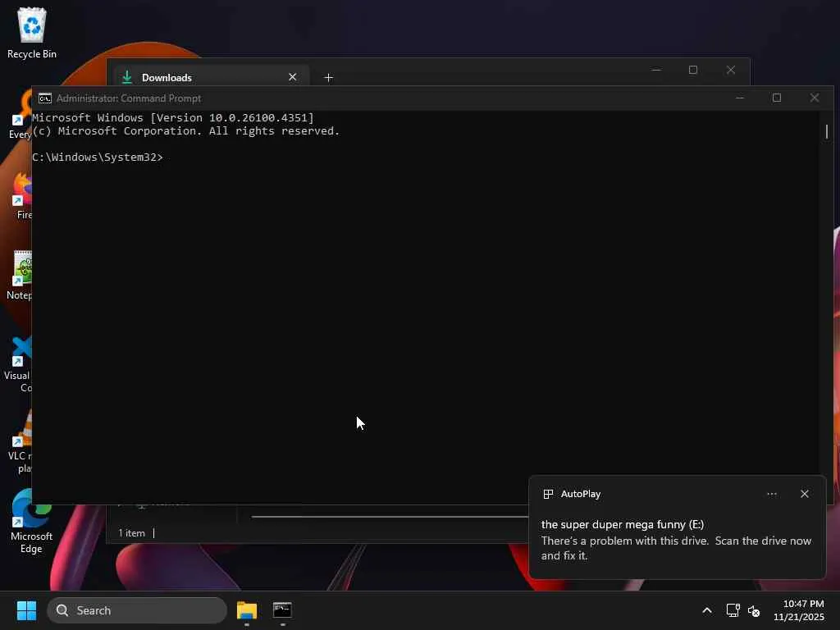Open the Microsoft Edge desktop shortcut

(x=32, y=521)
